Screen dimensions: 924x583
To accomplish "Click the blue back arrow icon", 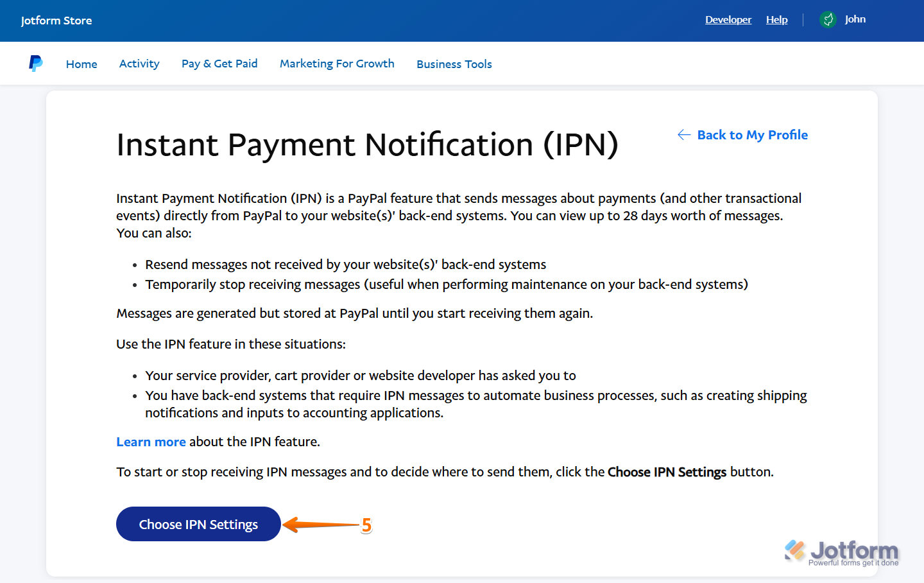I will (x=684, y=135).
